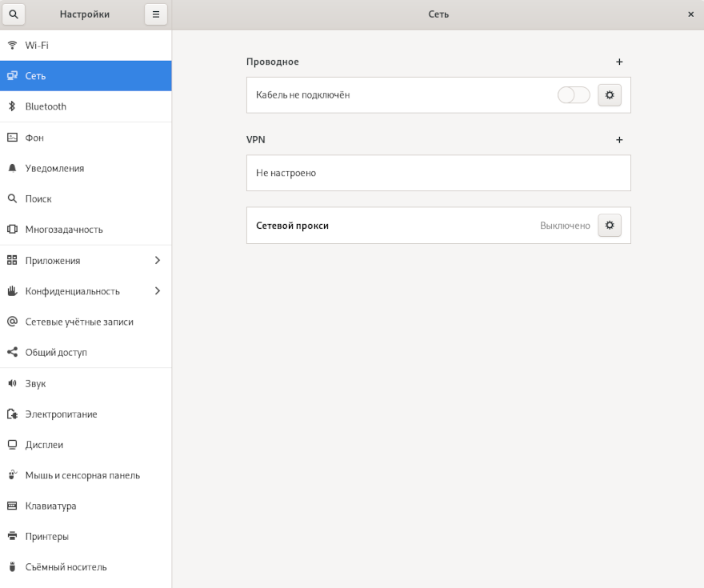Click the Сетевой прокси row
This screenshot has height=588, width=704.
400,226
